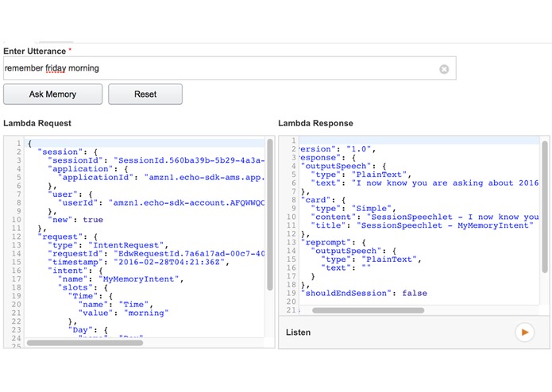
Task: Click the "card" line in the response
Action: (323, 200)
